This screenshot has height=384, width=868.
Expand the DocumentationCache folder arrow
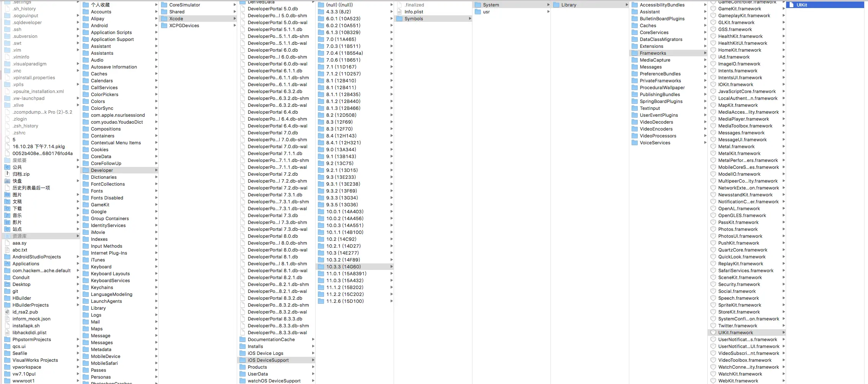tap(313, 340)
